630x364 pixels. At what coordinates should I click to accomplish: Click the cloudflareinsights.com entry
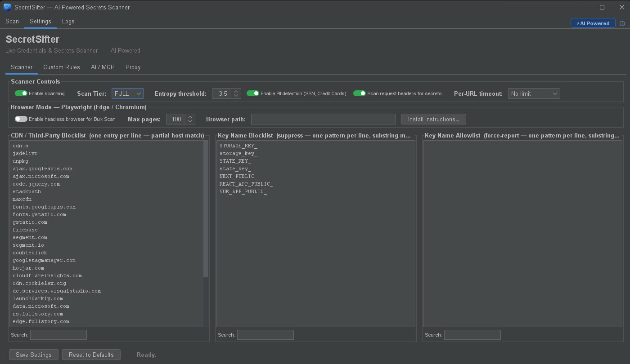pos(47,275)
